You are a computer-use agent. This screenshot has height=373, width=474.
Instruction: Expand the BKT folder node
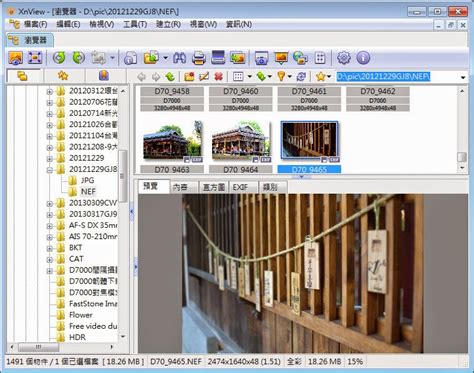(49, 248)
